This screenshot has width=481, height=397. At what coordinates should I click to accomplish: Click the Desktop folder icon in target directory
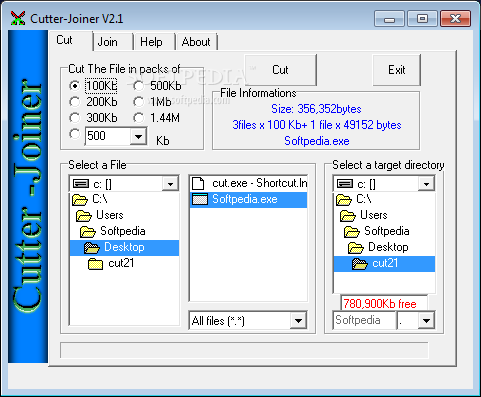point(356,248)
